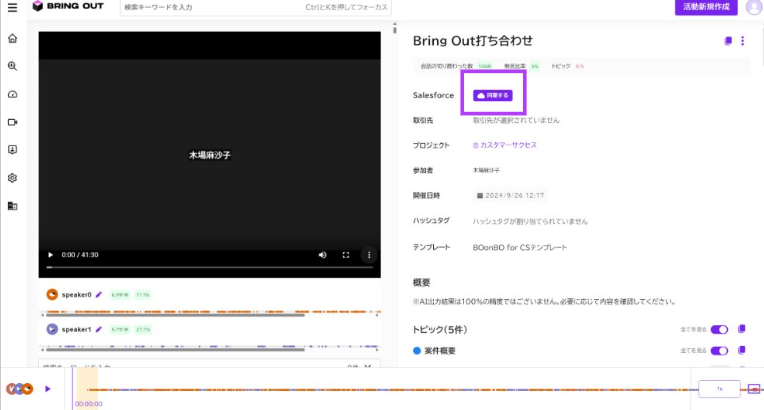This screenshot has height=410, width=764.
Task: Click the 00:00:00 timeline timestamp
Action: pos(88,404)
